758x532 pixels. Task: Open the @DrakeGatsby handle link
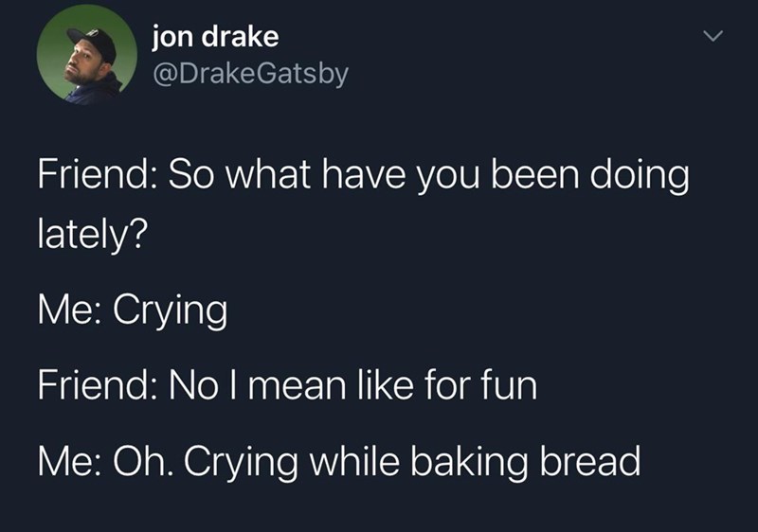[x=250, y=74]
